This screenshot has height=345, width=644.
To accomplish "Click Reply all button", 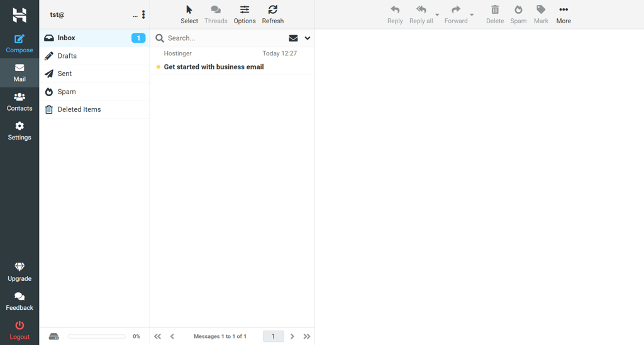I will click(421, 15).
